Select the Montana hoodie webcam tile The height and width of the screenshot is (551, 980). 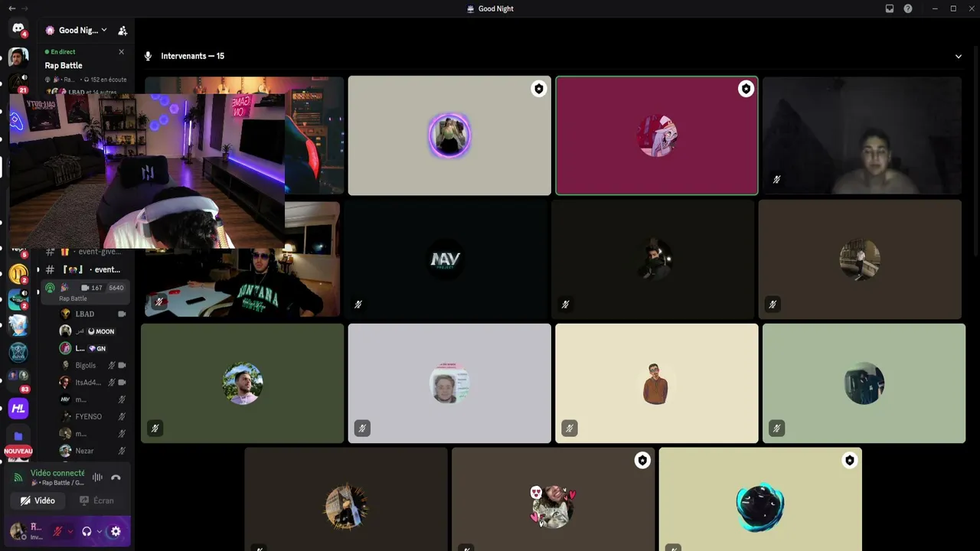[242, 259]
